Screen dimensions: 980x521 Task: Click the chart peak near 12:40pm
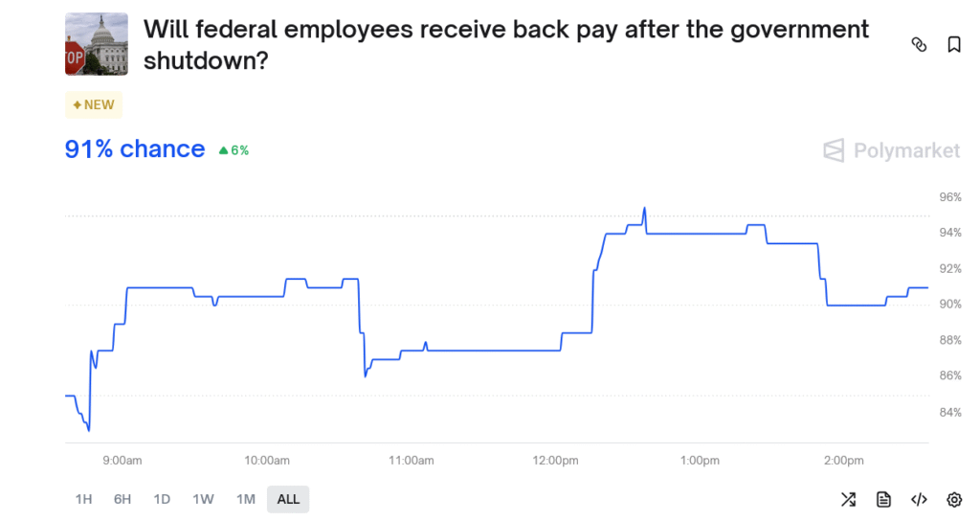click(x=644, y=209)
